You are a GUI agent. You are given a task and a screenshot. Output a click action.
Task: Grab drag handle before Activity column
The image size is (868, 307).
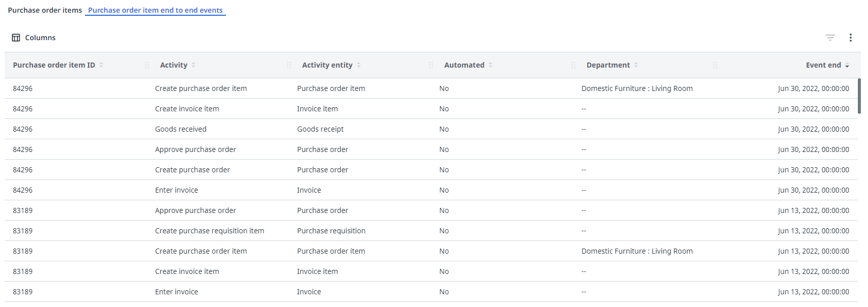click(x=147, y=65)
